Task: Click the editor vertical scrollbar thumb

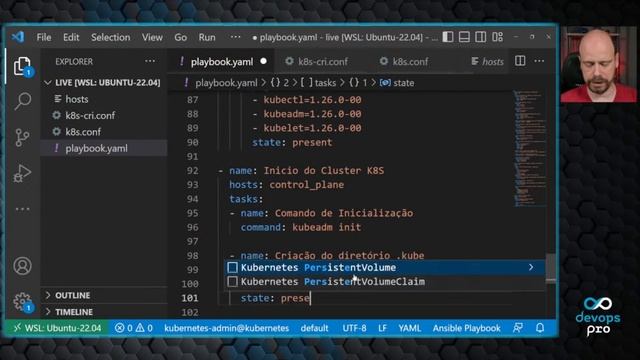Action: pyautogui.click(x=551, y=268)
